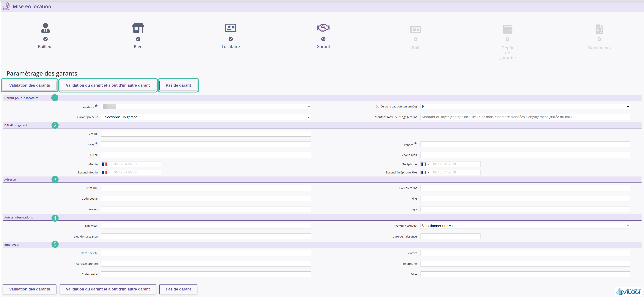Click the Civilité input field
The width and height of the screenshot is (644, 297).
[206, 134]
